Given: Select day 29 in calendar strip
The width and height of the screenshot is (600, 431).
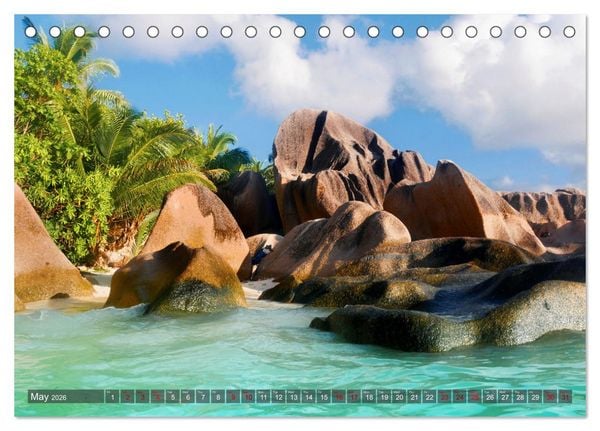Looking at the screenshot, I should click(x=535, y=397).
